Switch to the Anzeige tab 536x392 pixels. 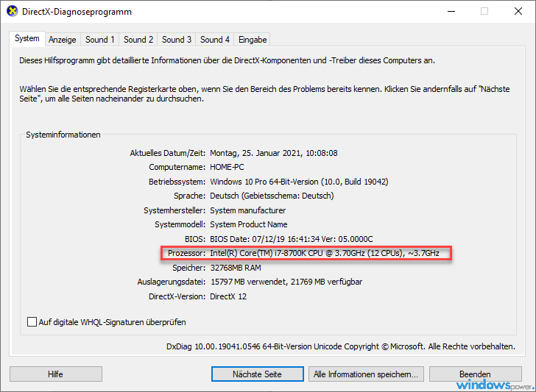coord(62,40)
